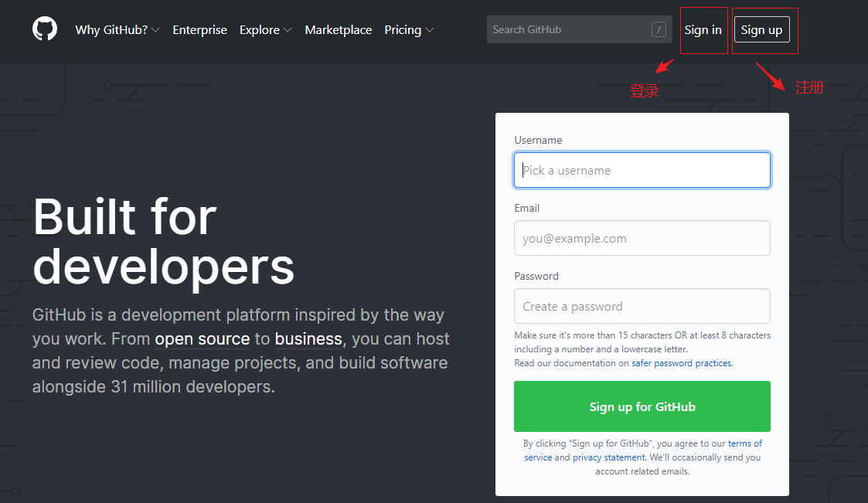
Task: Open the Pricing menu
Action: 409,30
